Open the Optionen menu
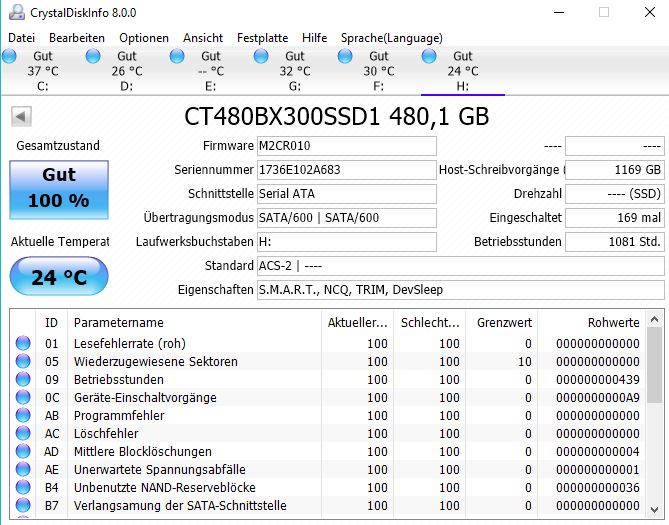The height and width of the screenshot is (525, 669). pyautogui.click(x=144, y=38)
